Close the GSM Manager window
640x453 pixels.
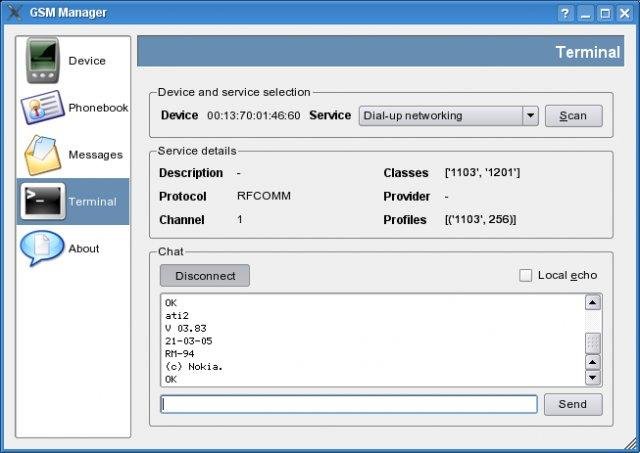(625, 13)
